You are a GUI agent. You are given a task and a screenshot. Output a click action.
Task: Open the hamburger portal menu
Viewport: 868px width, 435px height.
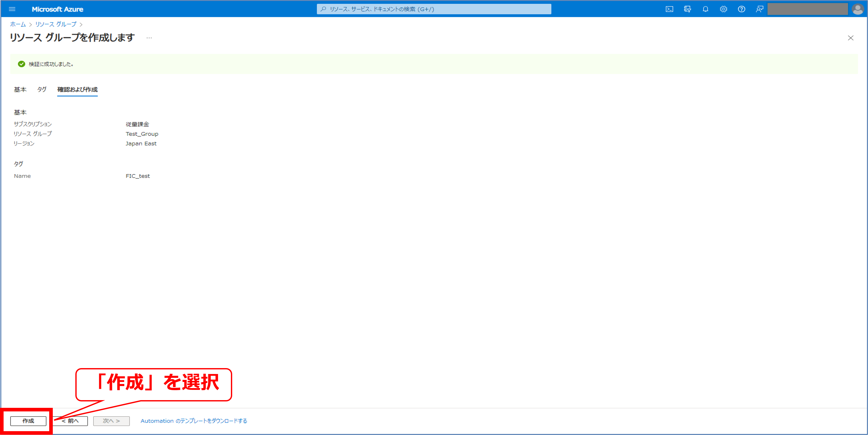12,9
